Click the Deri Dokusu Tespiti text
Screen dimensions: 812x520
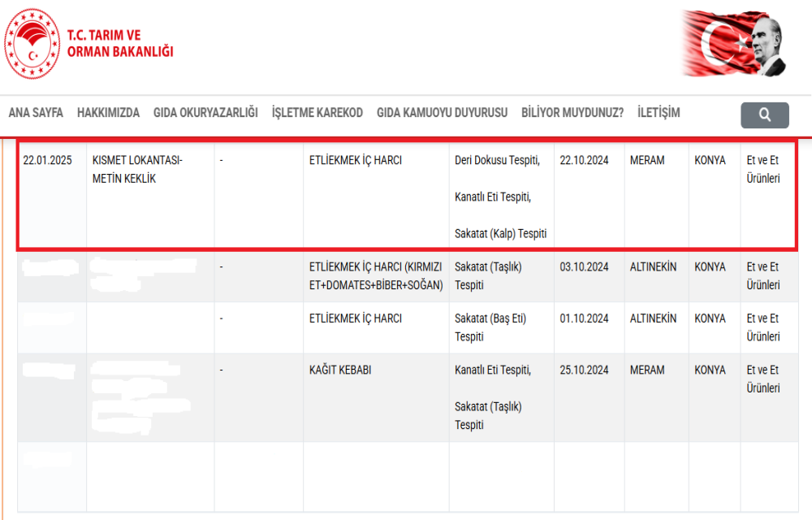click(497, 161)
